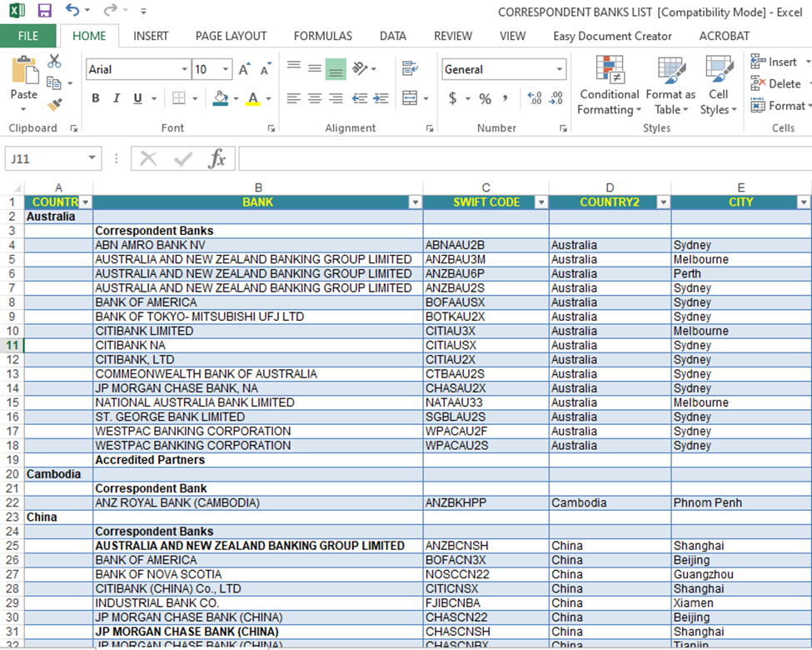Switch to the INSERT tab
812x650 pixels.
tap(151, 36)
